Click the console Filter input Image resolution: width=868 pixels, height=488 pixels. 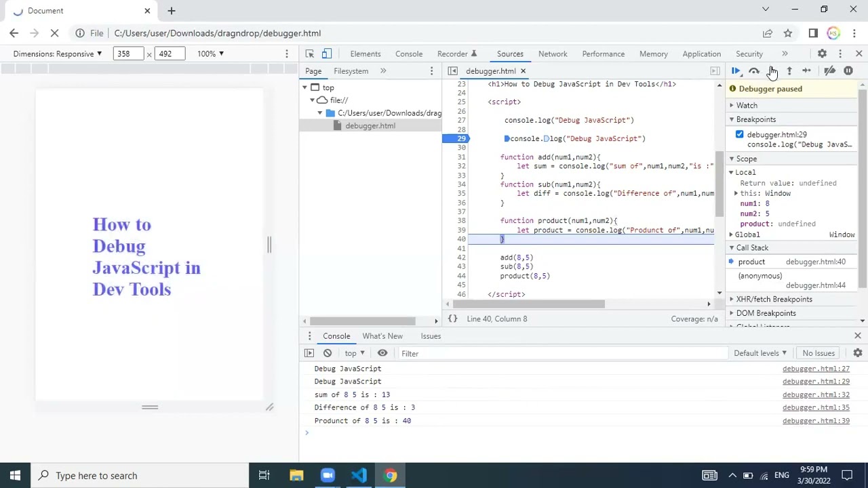[563, 353]
